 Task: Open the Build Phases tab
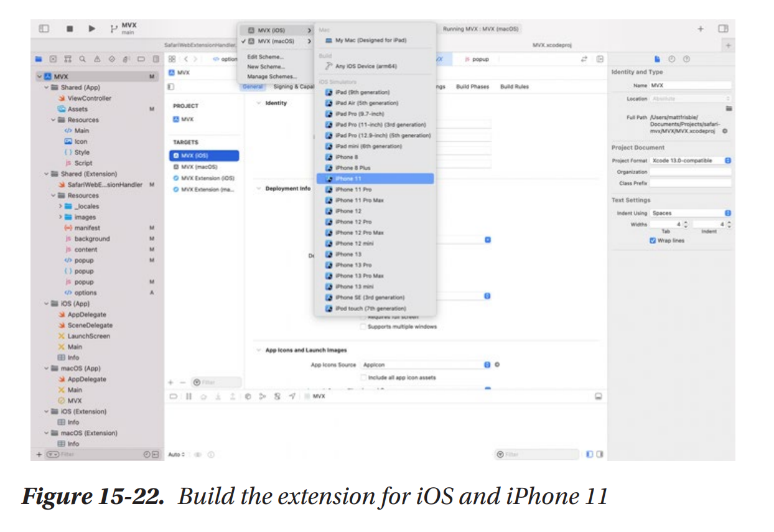[472, 86]
